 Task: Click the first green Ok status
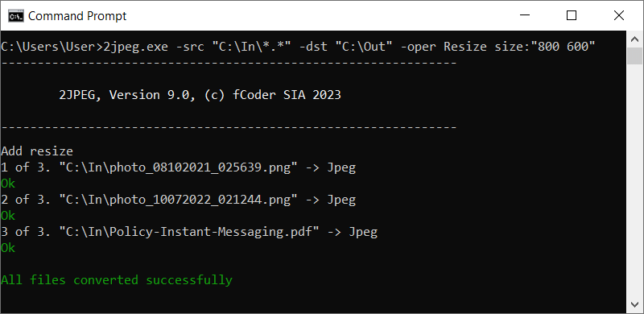[8, 184]
